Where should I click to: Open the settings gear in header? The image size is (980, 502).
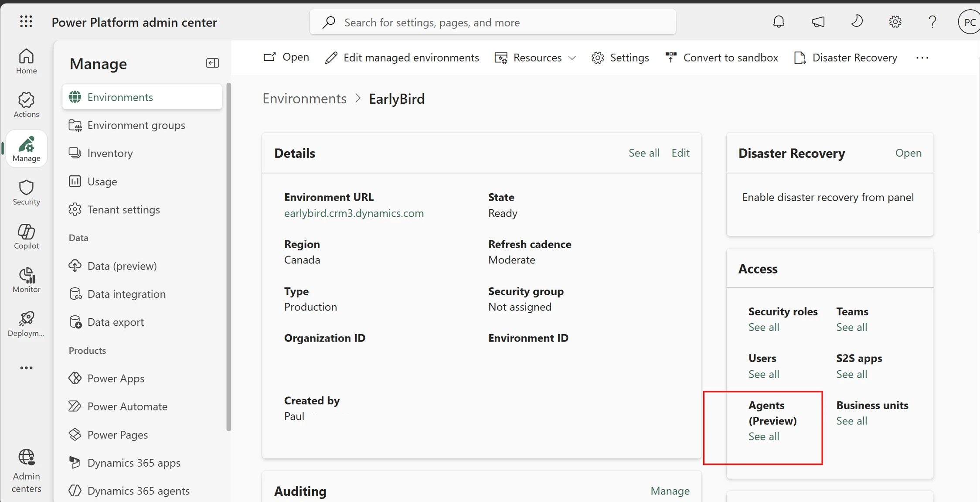(x=895, y=22)
